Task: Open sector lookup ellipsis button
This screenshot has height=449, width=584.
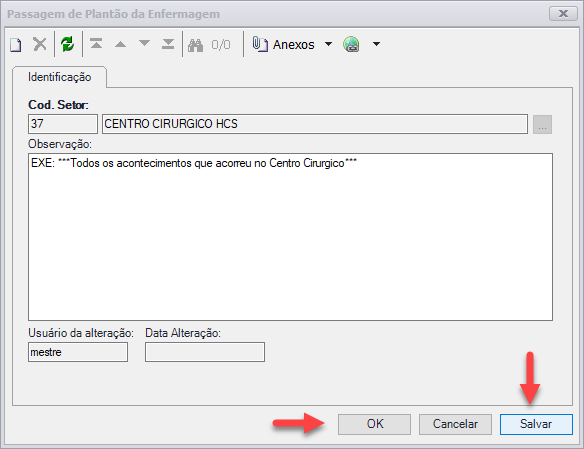Action: [x=542, y=124]
